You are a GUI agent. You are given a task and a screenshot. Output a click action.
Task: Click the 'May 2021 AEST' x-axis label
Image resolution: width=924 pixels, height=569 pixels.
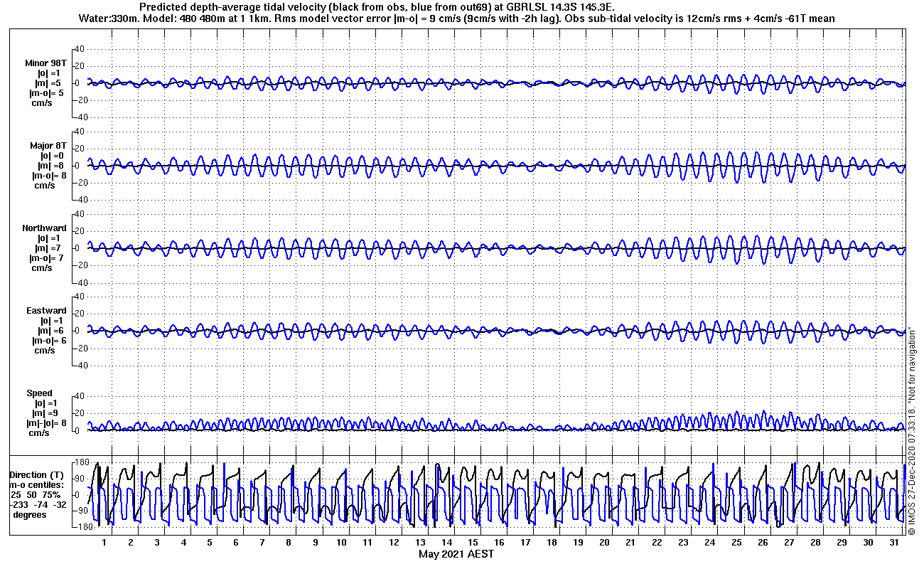click(456, 554)
